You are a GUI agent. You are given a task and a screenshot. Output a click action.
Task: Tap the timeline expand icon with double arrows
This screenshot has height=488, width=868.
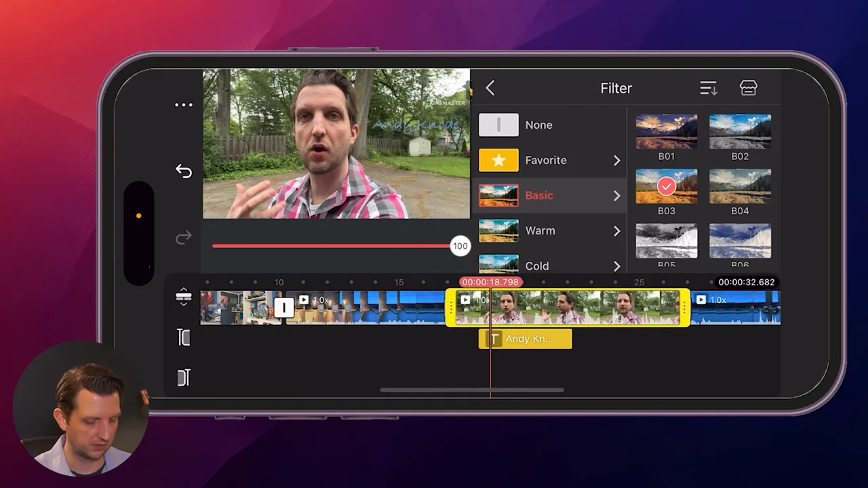(184, 296)
